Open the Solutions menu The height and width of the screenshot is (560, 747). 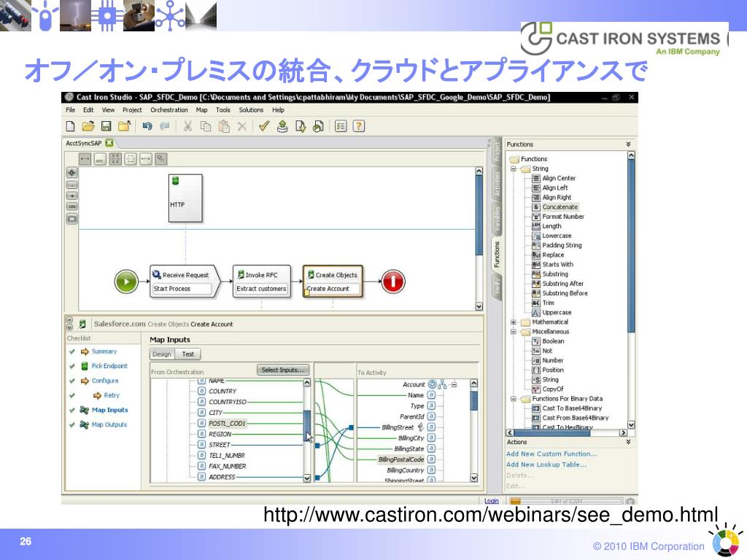coord(251,109)
